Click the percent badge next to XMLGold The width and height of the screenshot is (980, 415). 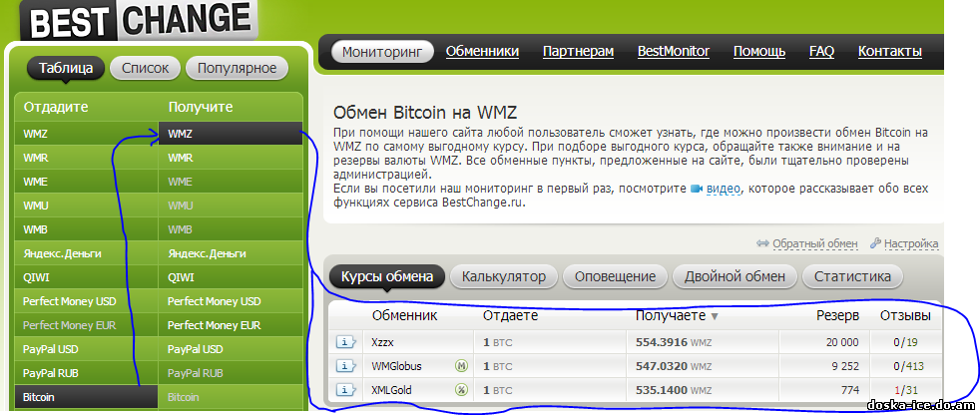click(x=461, y=391)
